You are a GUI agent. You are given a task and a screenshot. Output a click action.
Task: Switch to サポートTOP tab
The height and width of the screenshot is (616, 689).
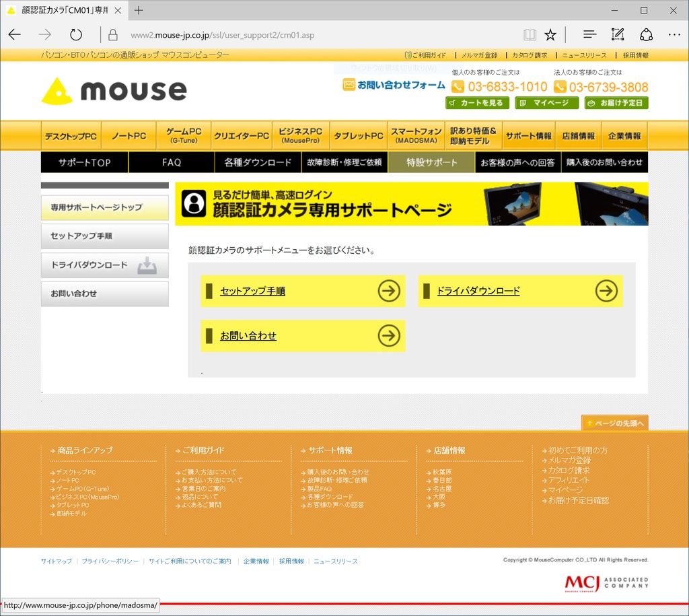tap(84, 162)
